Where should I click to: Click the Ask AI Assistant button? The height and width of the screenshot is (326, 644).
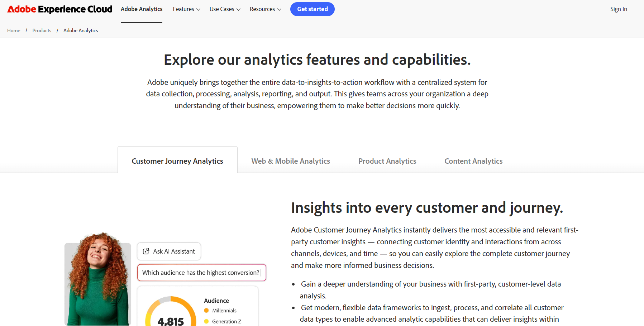[169, 251]
